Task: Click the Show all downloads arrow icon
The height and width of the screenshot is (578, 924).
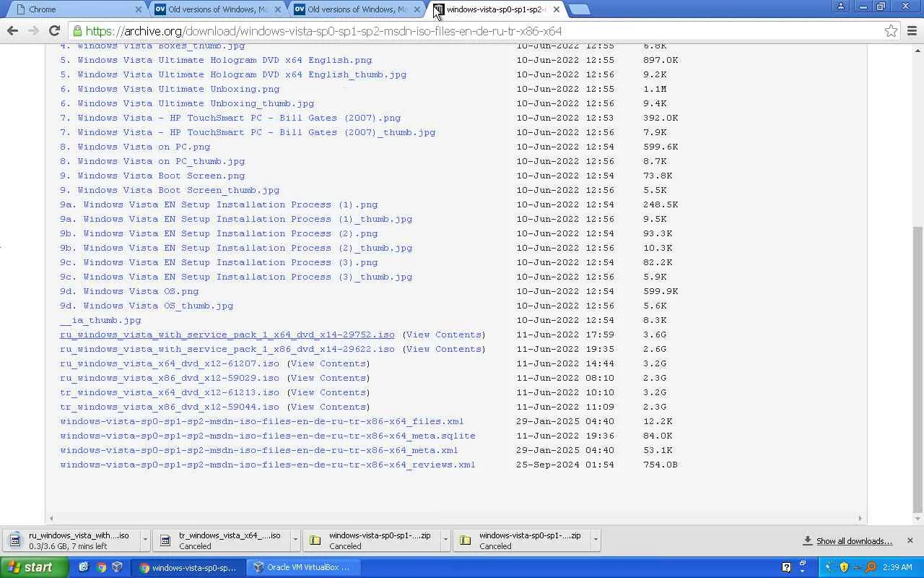Action: (x=808, y=540)
